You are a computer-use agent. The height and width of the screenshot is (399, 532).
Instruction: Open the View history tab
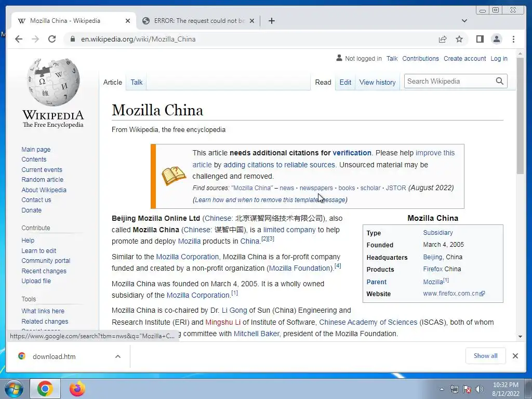377,82
